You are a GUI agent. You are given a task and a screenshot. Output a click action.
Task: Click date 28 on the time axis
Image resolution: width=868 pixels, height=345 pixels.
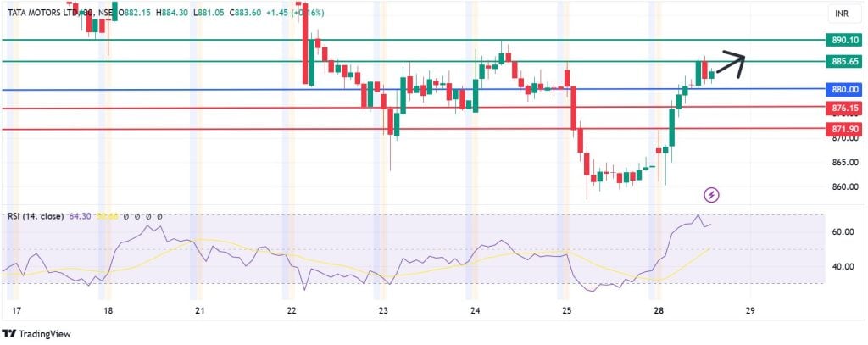(x=658, y=310)
